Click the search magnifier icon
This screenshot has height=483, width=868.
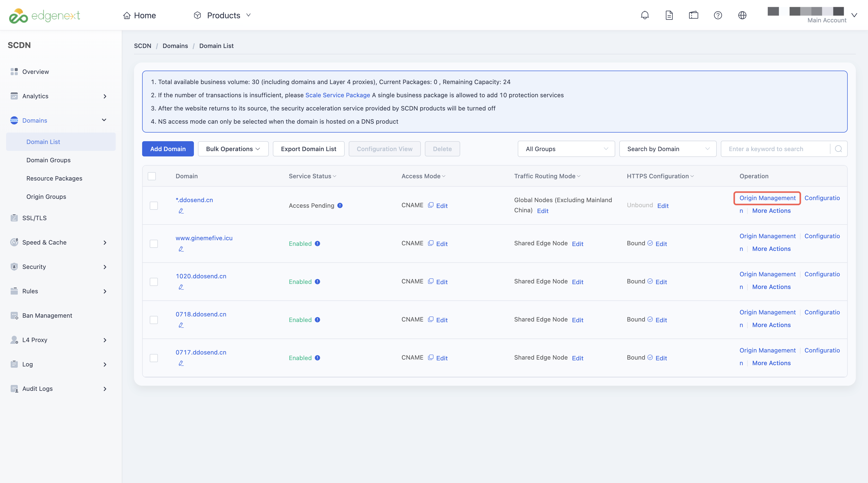[x=838, y=149]
